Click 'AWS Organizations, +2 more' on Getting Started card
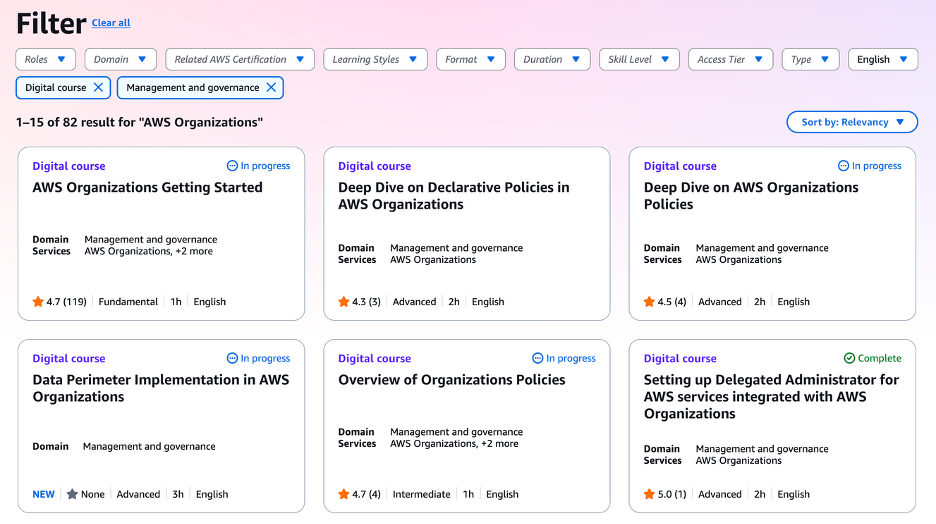 click(149, 251)
